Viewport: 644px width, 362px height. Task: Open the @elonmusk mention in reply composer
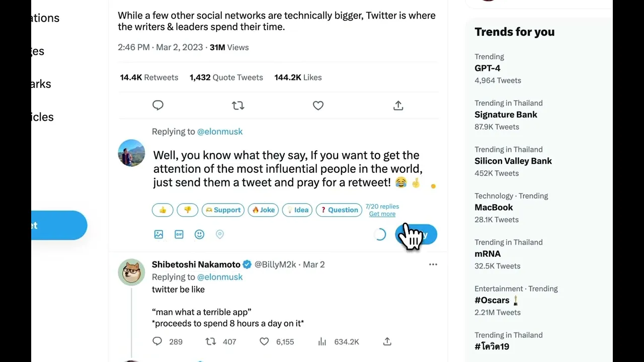[x=219, y=132]
